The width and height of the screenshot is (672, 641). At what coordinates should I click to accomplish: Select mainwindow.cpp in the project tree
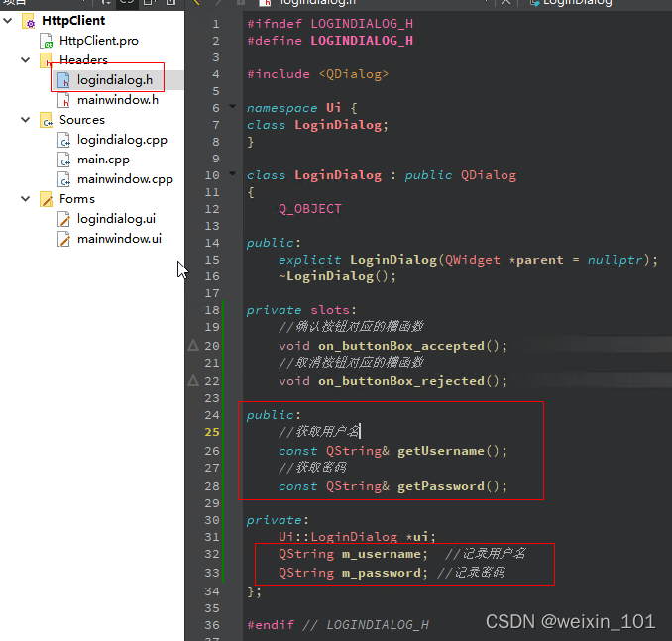125,179
